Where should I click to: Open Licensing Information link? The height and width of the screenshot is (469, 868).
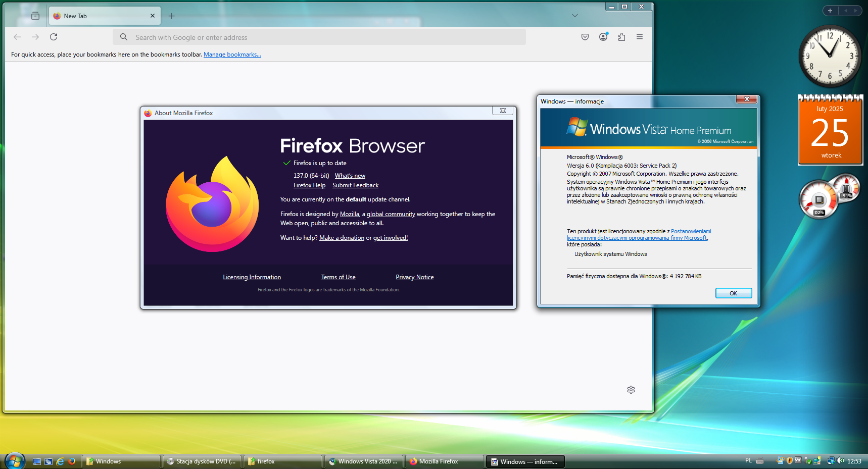[252, 277]
